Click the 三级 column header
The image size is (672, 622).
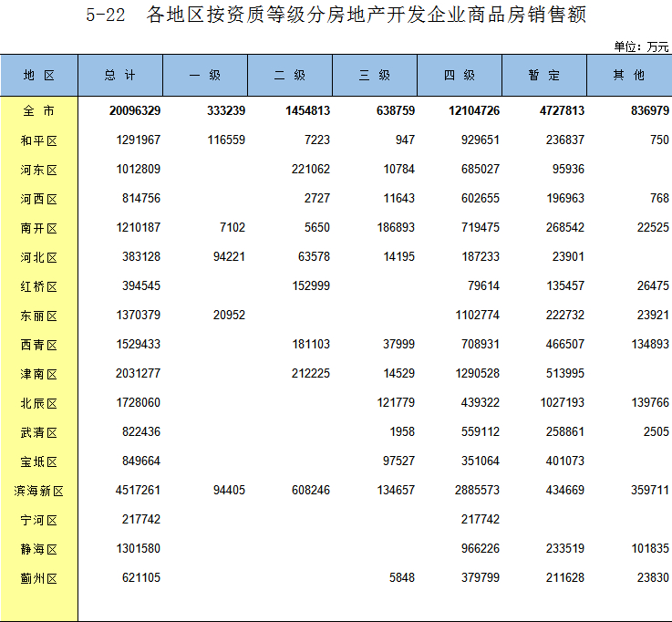(375, 76)
